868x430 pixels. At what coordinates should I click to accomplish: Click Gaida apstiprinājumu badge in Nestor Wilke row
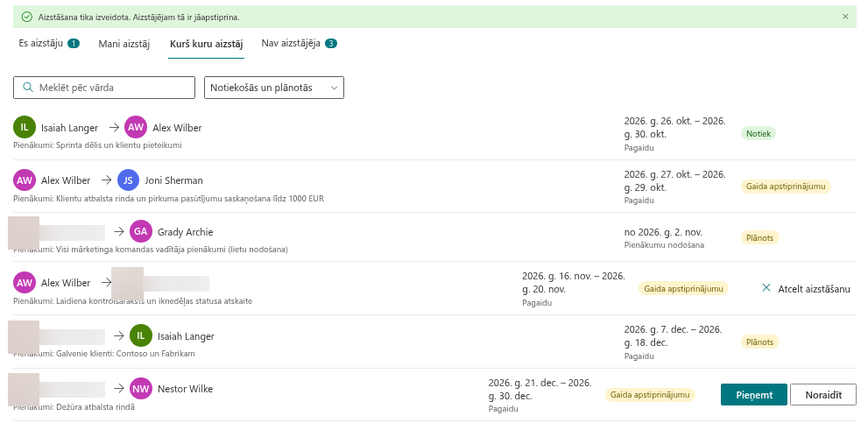pyautogui.click(x=650, y=395)
